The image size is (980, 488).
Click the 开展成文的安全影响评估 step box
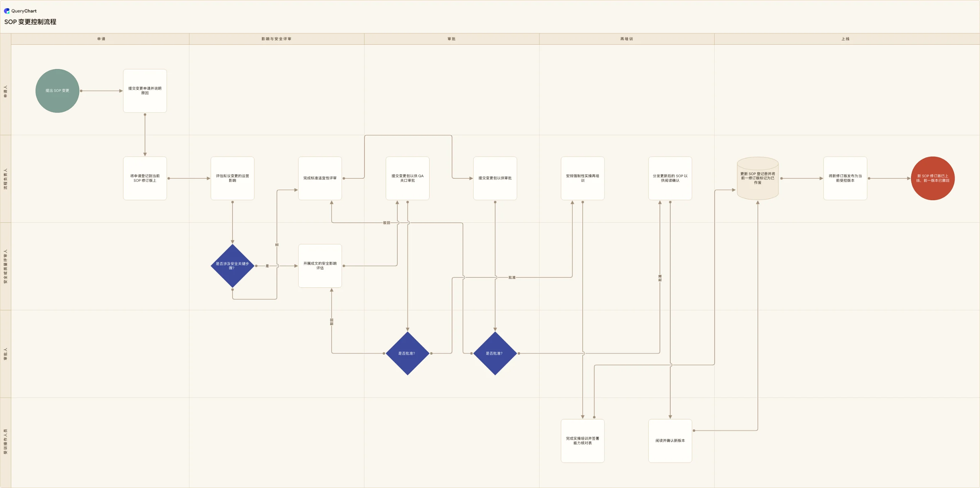(x=320, y=266)
